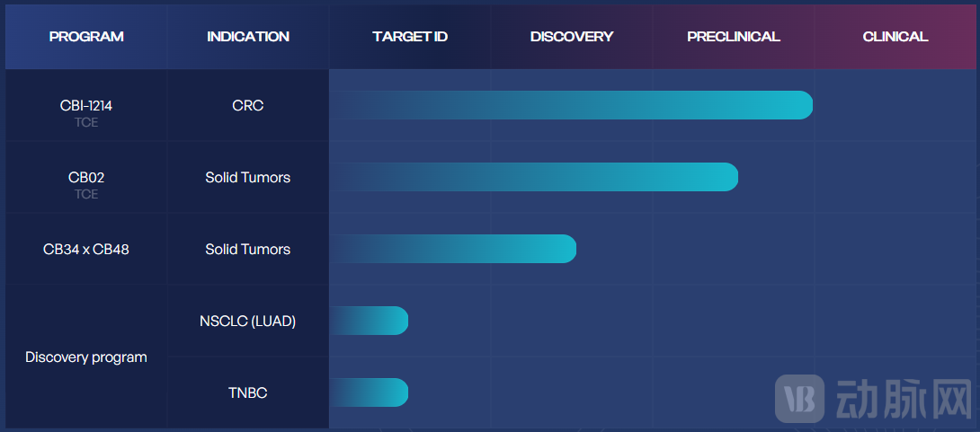This screenshot has height=432, width=980.
Task: Click the CB02 program name
Action: click(86, 178)
